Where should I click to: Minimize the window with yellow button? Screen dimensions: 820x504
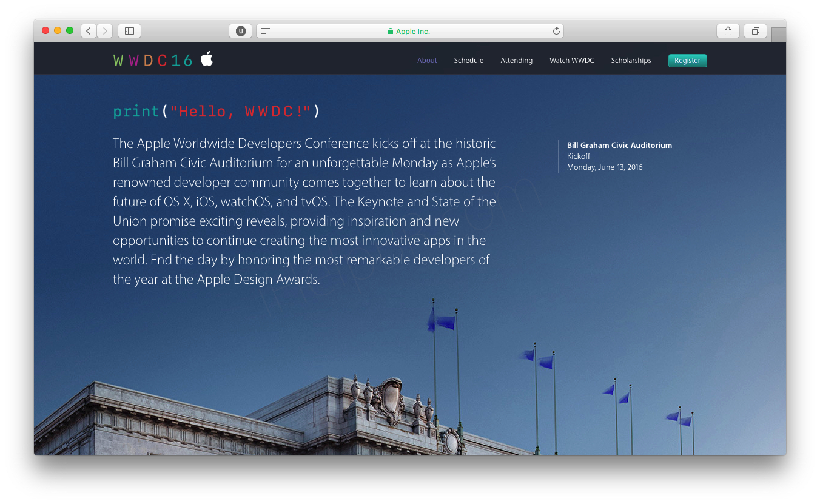(58, 30)
